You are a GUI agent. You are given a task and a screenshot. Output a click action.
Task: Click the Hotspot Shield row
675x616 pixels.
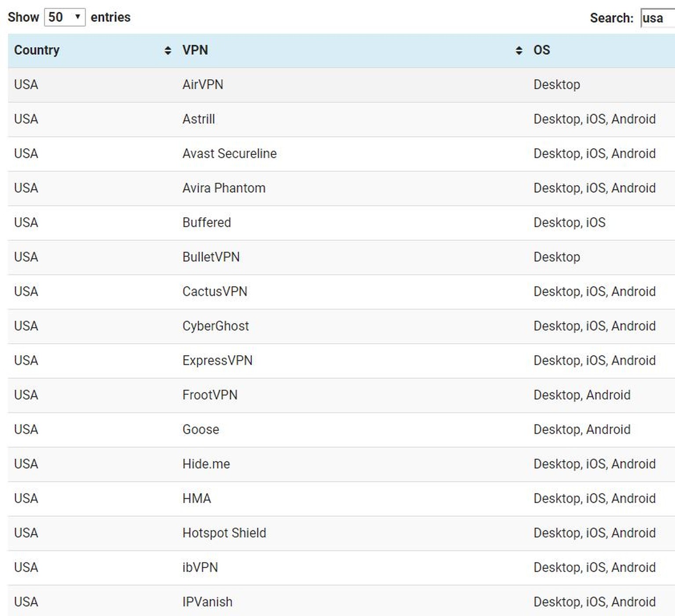224,533
